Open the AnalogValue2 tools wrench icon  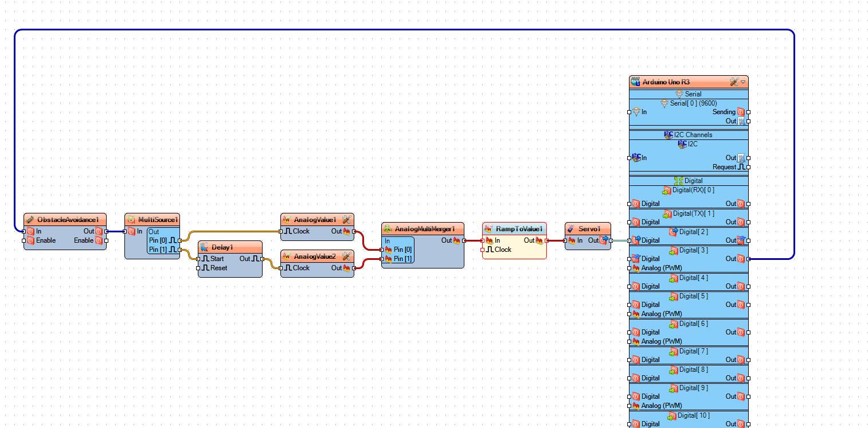coord(346,256)
